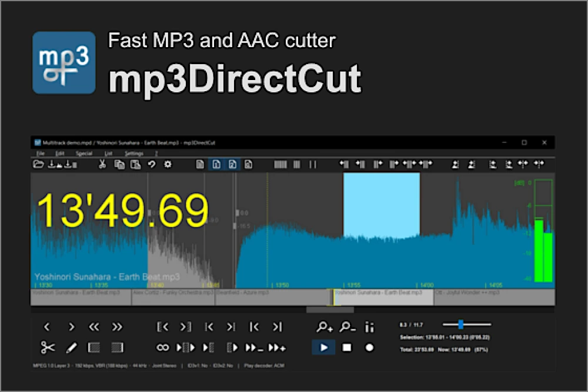
Task: Click the scissors Cut icon in top toolbar
Action: click(x=102, y=164)
